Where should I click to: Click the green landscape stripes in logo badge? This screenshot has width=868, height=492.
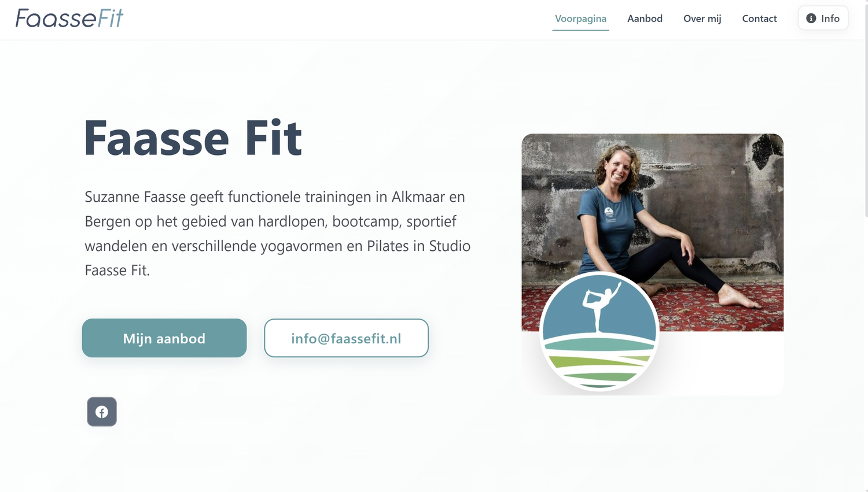599,363
